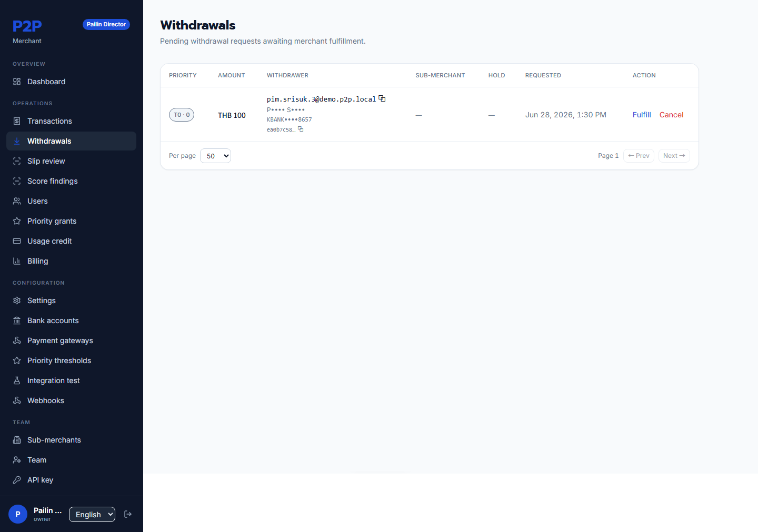Click the Usage credit card icon
758x532 pixels.
17,241
